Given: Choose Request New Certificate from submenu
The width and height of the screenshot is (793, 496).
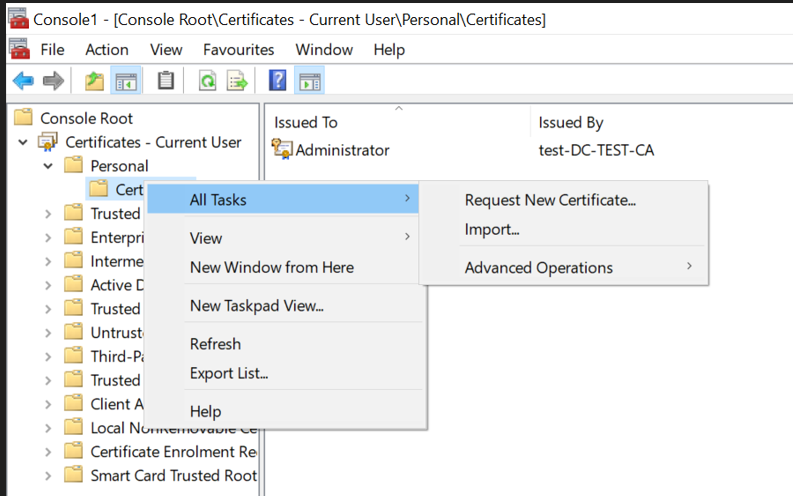Looking at the screenshot, I should 550,200.
